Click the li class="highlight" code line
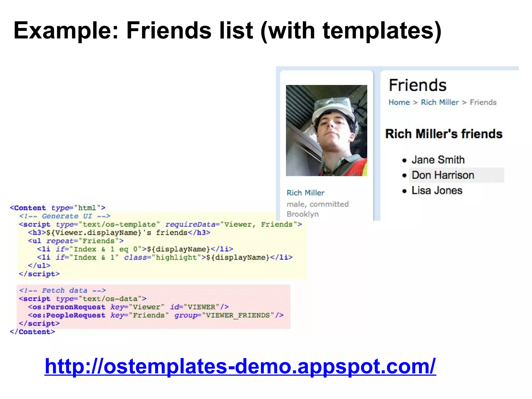 click(165, 257)
